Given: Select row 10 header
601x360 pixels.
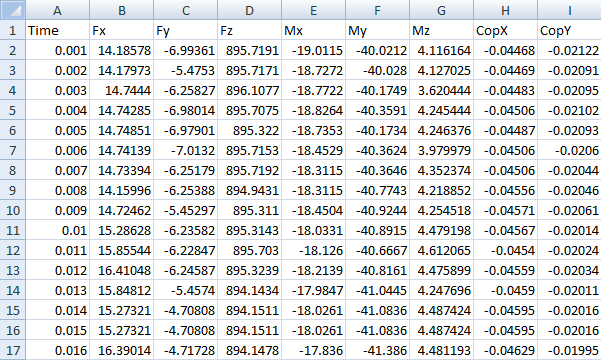Looking at the screenshot, I should (13, 210).
